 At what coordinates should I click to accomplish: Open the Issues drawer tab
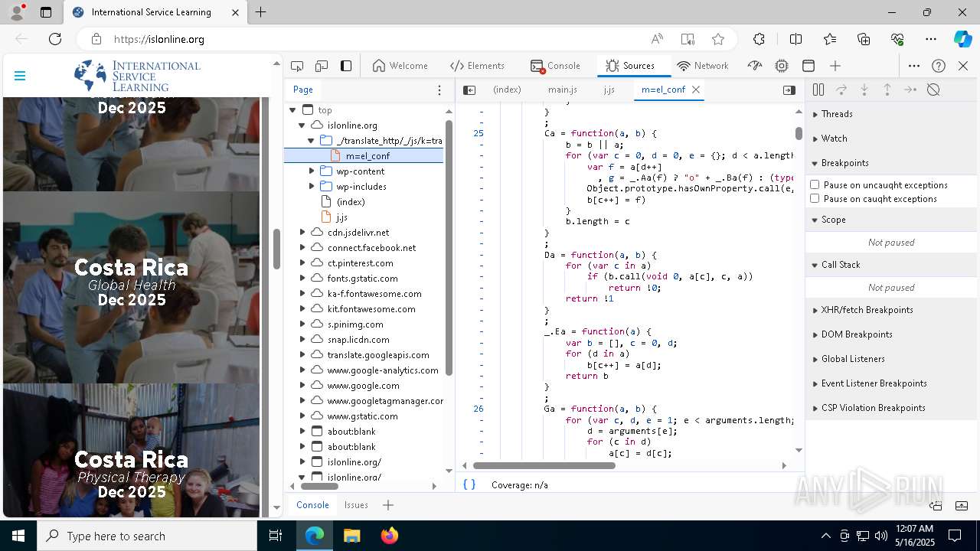point(356,505)
